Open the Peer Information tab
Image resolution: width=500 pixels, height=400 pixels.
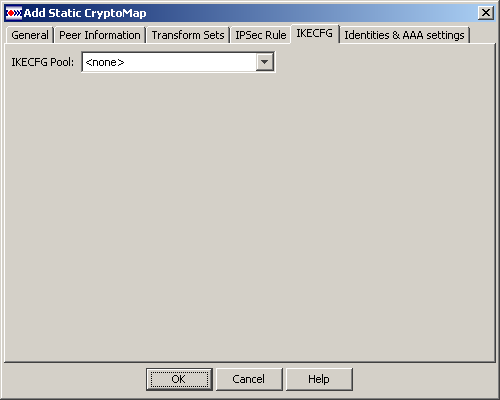(x=100, y=35)
